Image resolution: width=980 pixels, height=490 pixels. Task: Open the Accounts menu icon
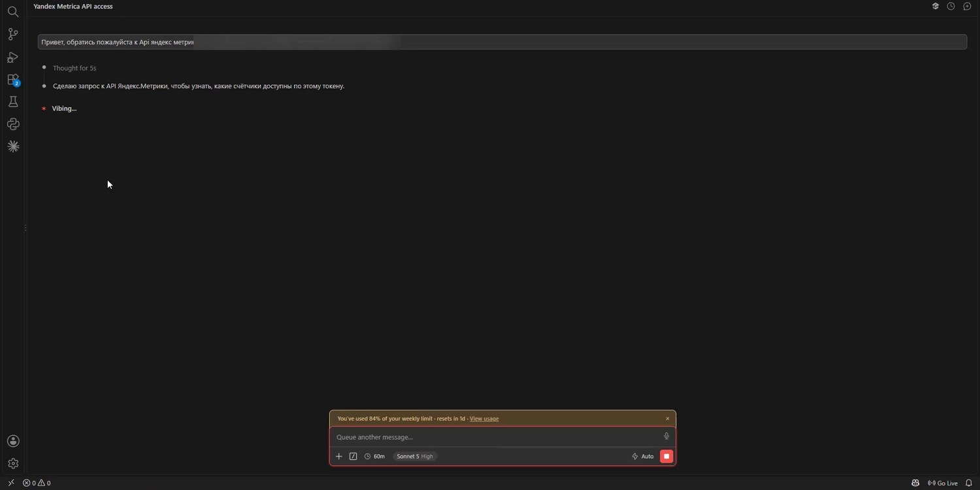point(13,441)
